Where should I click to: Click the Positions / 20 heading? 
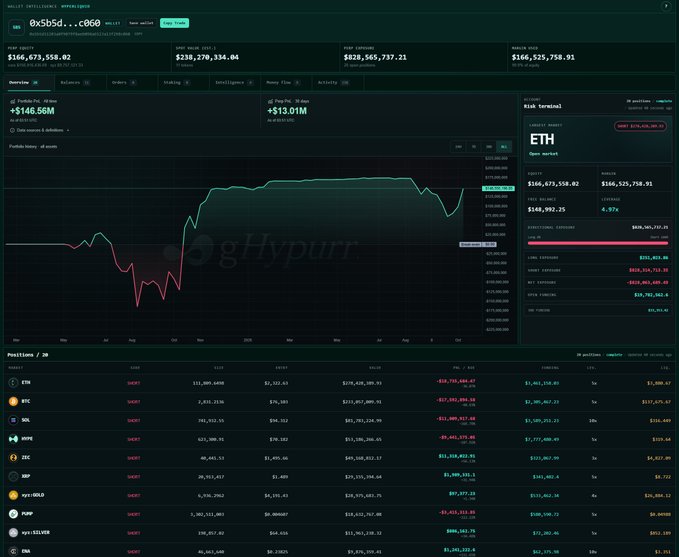click(28, 355)
